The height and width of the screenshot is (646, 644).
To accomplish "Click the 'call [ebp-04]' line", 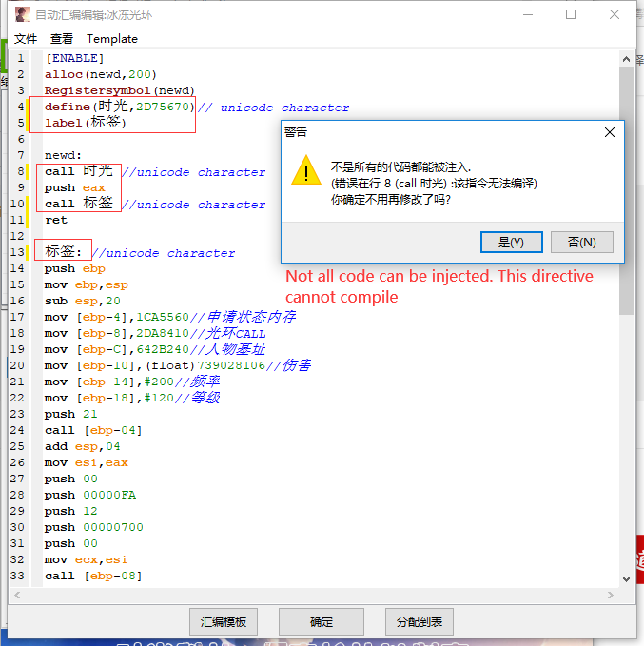I will point(93,430).
